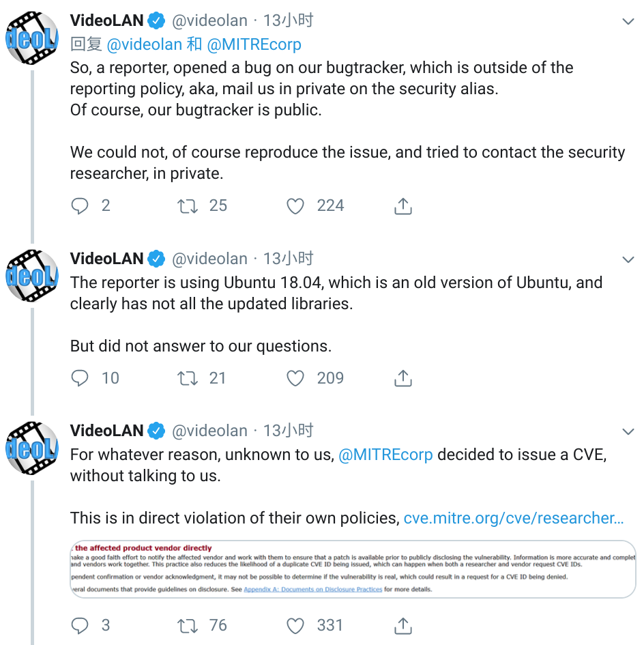Image resolution: width=644 pixels, height=645 pixels.
Task: Open the @MITREcorp handle in reply line
Action: [x=254, y=45]
